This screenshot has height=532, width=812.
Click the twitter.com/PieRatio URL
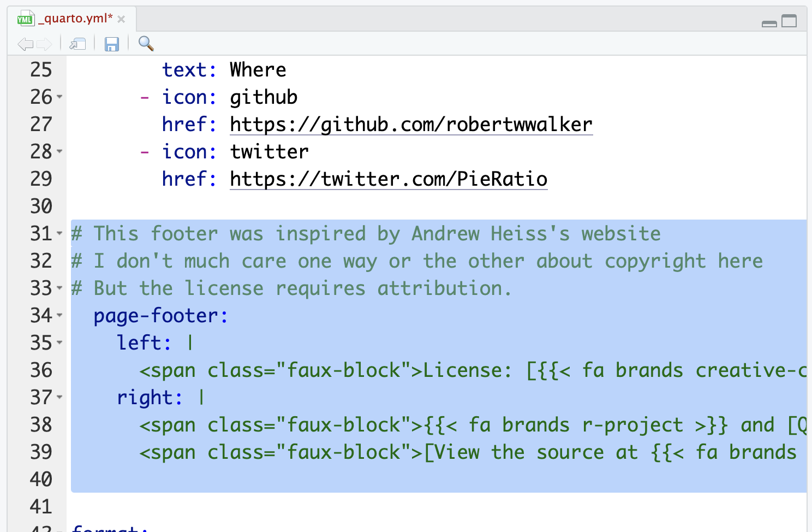point(389,179)
